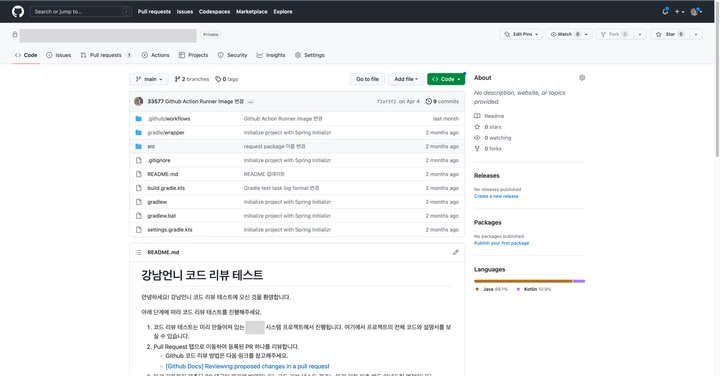Viewport: 720px width, 376px height.
Task: Open Explore in top navigation
Action: (283, 11)
